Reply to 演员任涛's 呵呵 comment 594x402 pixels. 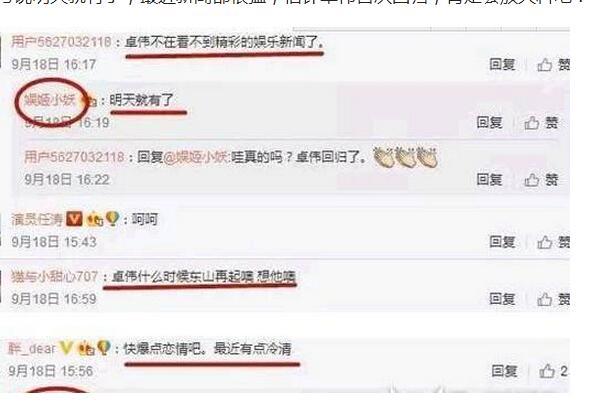coord(502,241)
